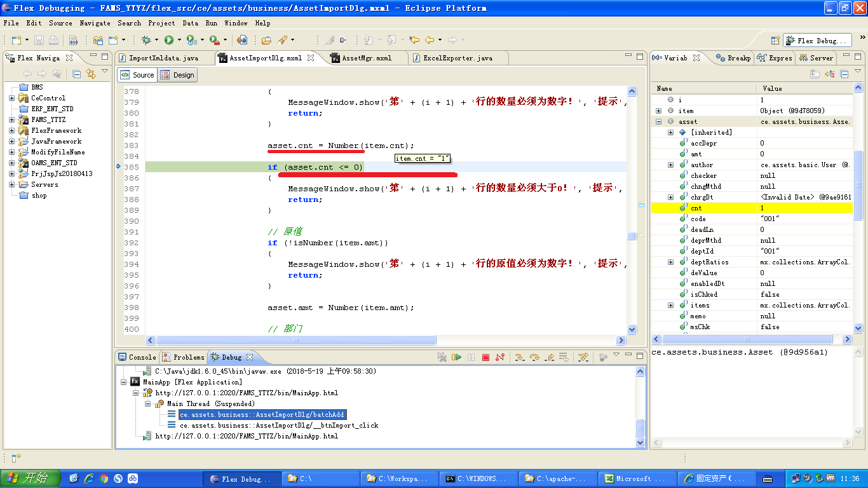Expand the Servers project node
868x488 pixels.
coord(12,184)
